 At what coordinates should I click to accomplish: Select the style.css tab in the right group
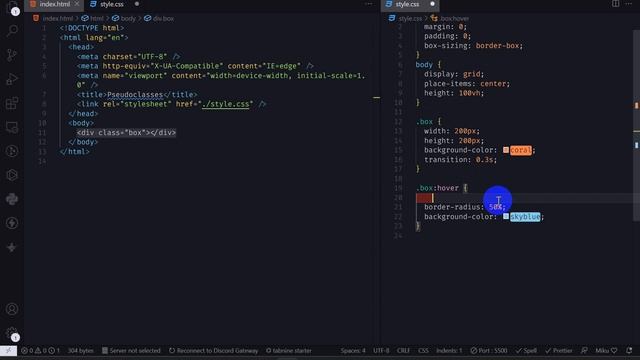[407, 4]
